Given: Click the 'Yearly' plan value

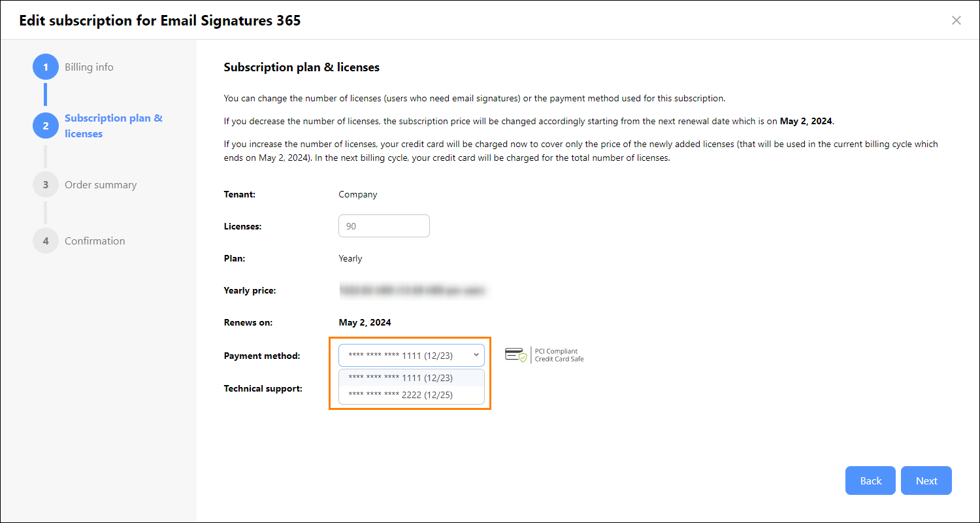Looking at the screenshot, I should tap(350, 258).
